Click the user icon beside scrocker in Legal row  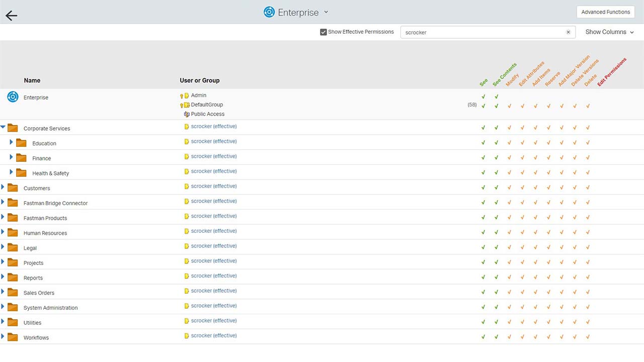pyautogui.click(x=187, y=246)
